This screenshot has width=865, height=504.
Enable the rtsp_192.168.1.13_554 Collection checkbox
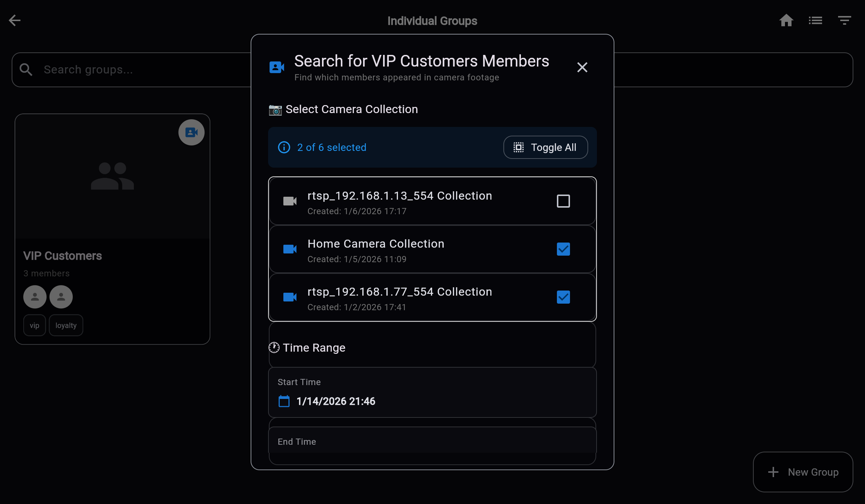click(x=563, y=201)
